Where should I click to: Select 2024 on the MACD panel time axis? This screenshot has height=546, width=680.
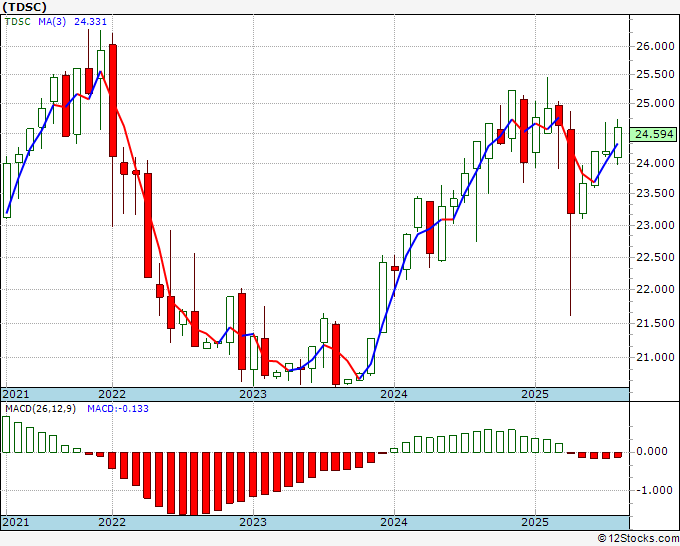394,522
